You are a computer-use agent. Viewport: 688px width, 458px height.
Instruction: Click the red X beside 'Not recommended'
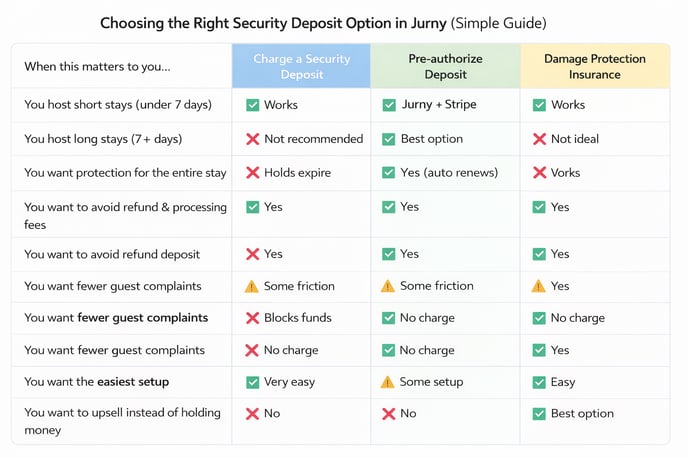252,139
